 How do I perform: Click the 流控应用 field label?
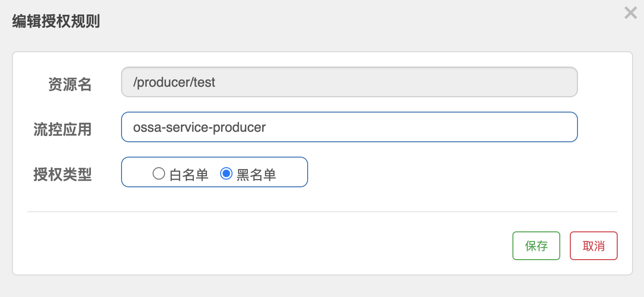click(x=63, y=129)
